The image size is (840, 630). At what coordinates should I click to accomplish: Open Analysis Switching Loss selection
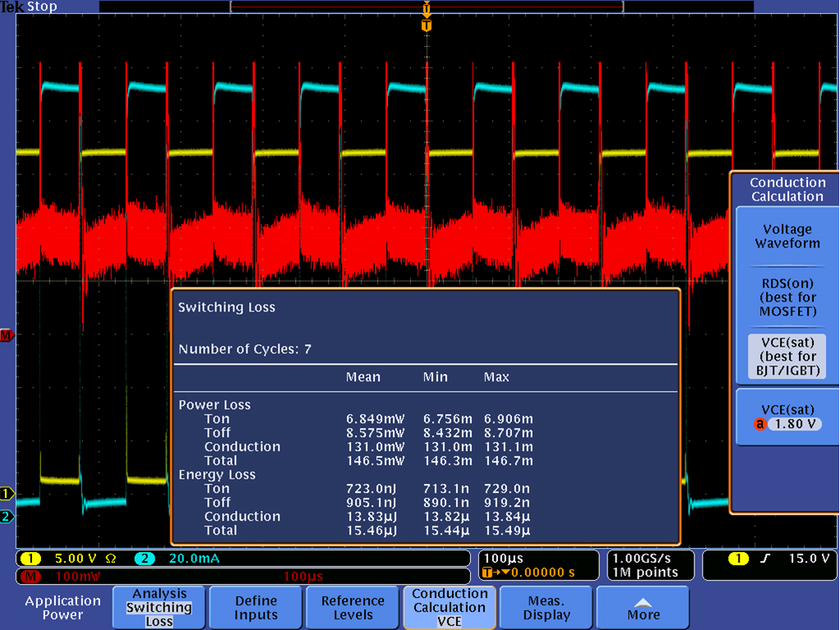159,608
